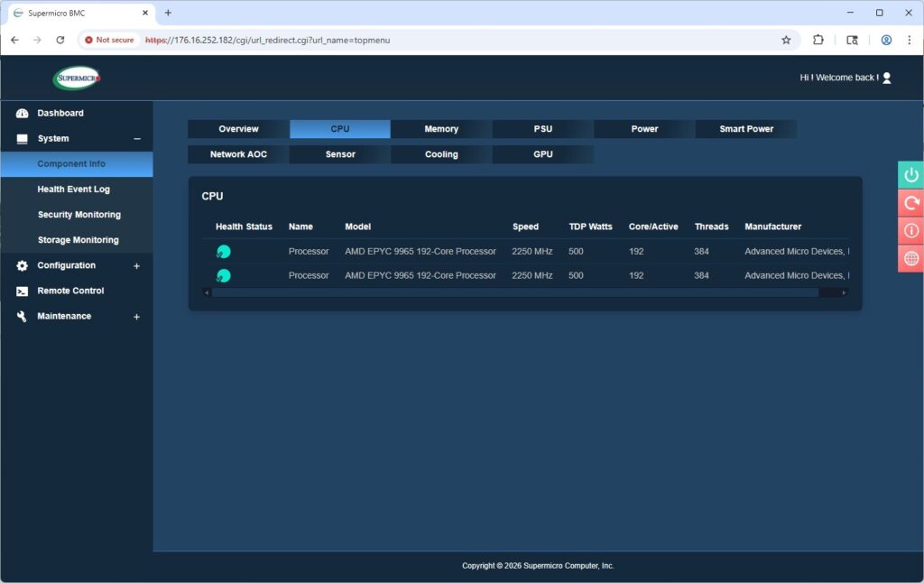Click second processor health status icon
924x583 pixels.
(224, 276)
